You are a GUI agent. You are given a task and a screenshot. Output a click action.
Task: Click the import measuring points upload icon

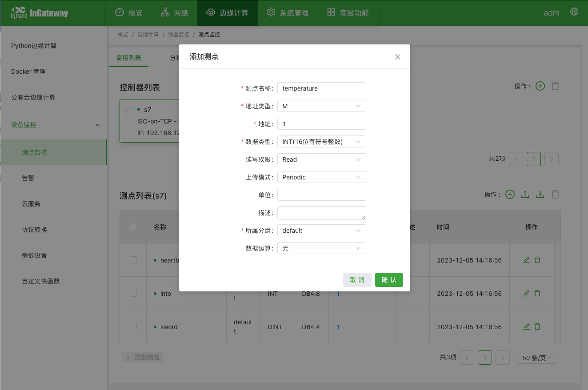pyautogui.click(x=525, y=195)
